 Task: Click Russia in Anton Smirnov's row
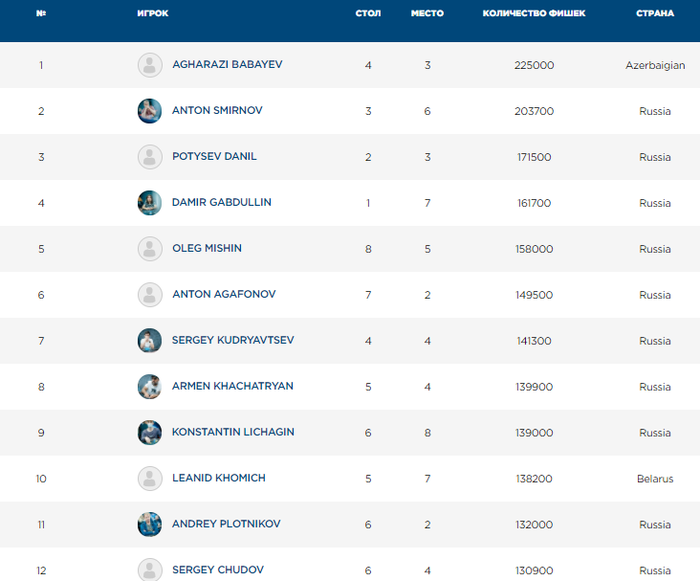coord(655,112)
